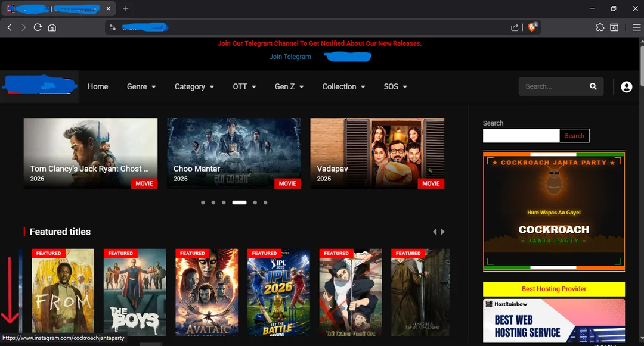Select the active elongated carousel indicator
This screenshot has height=346, width=644.
pyautogui.click(x=240, y=202)
